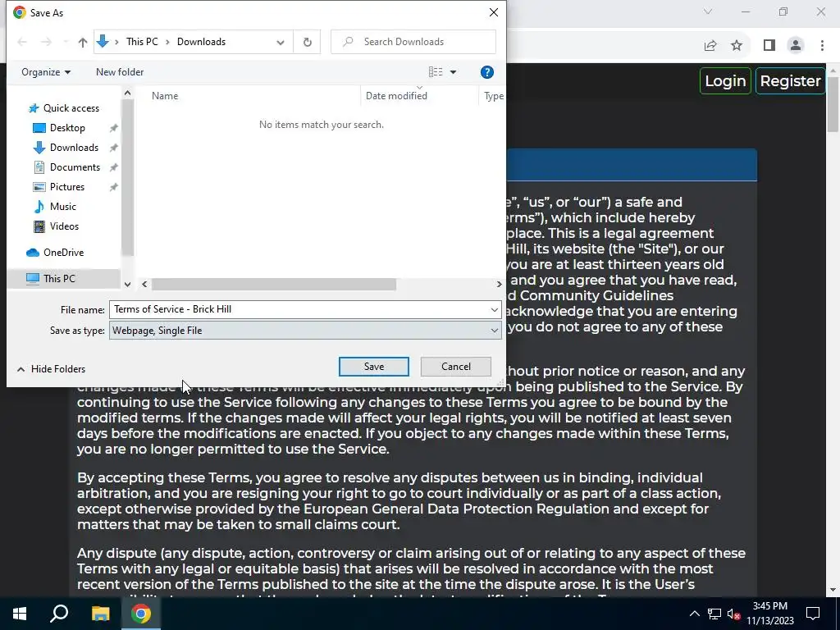
Task: Click the muted volume tray icon
Action: (x=733, y=614)
